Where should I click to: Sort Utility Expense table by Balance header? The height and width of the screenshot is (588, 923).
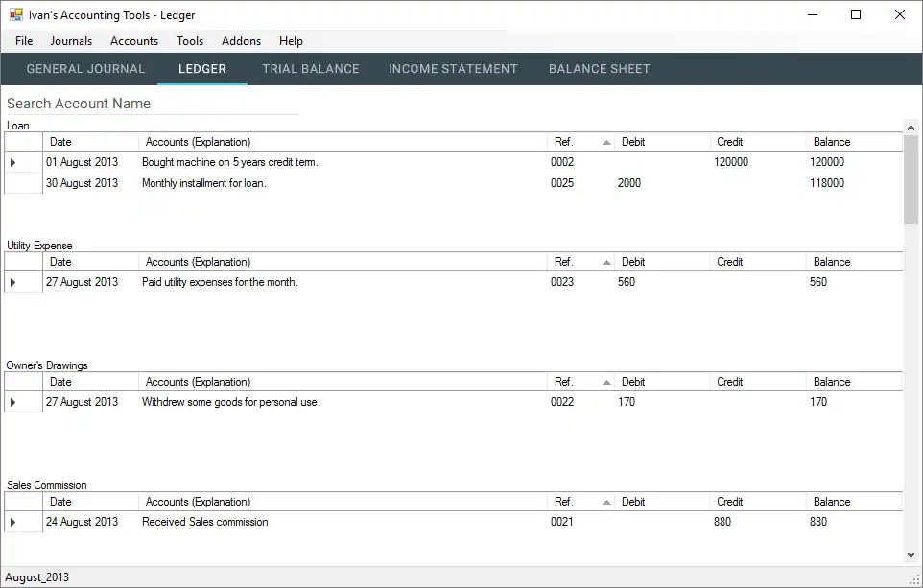[x=852, y=262]
